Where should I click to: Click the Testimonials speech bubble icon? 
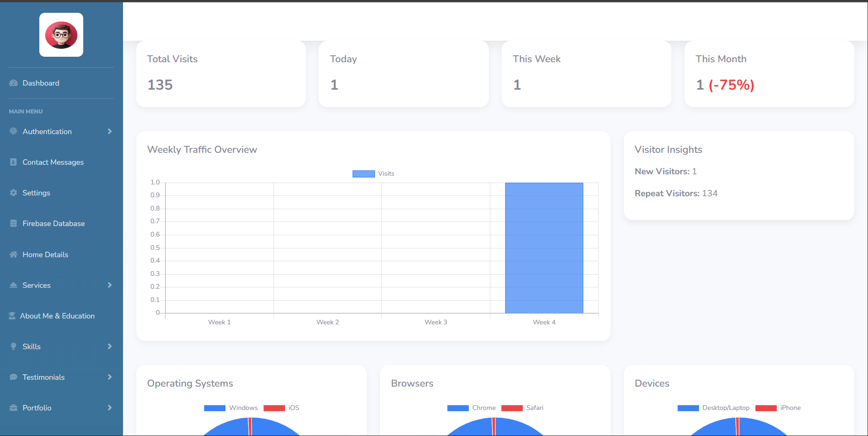[14, 377]
